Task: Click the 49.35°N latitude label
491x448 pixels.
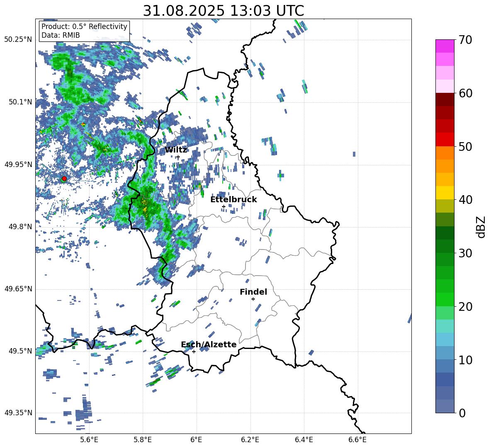Action: click(x=18, y=413)
